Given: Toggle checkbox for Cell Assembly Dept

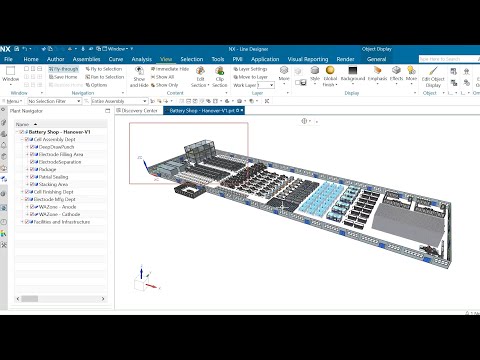Looking at the screenshot, I should [27, 139].
